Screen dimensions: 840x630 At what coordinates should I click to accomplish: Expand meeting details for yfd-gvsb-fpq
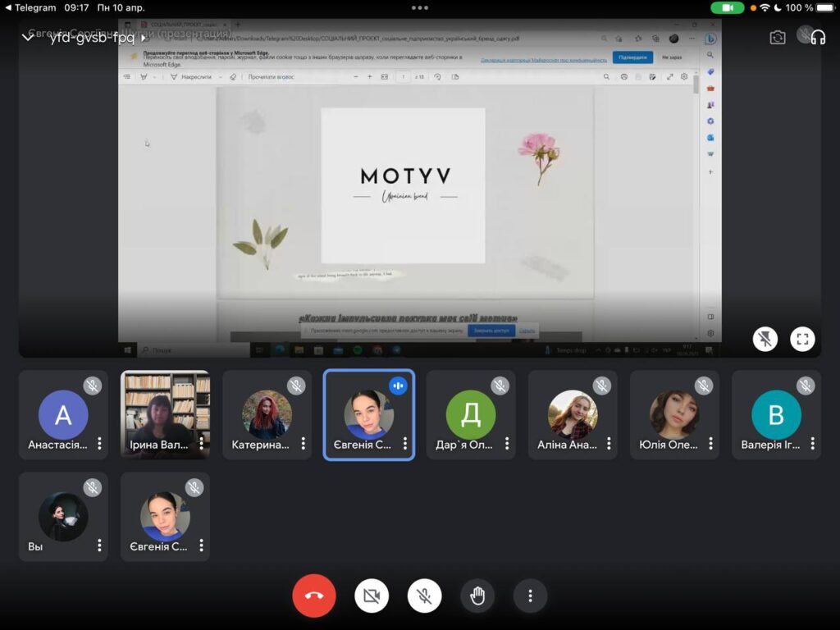(144, 38)
